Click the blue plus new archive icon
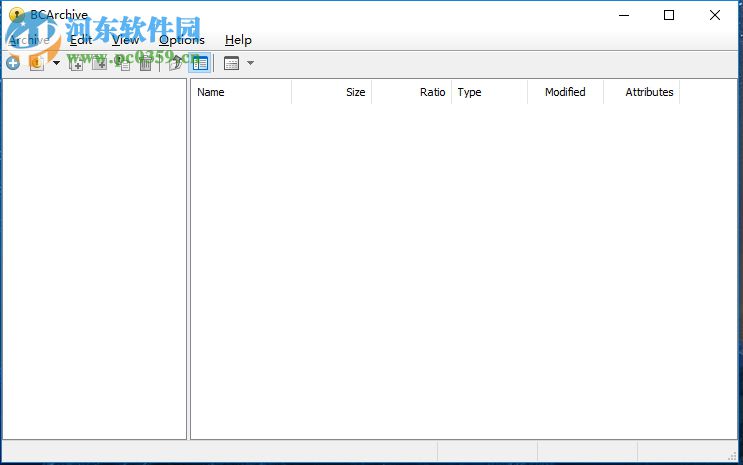Image resolution: width=743 pixels, height=465 pixels. (x=13, y=63)
